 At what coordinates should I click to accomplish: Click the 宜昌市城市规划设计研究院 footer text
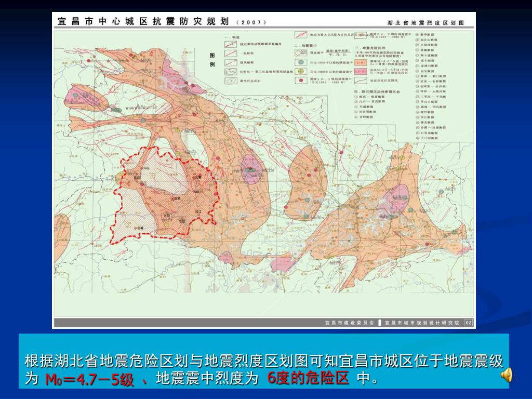(422, 322)
